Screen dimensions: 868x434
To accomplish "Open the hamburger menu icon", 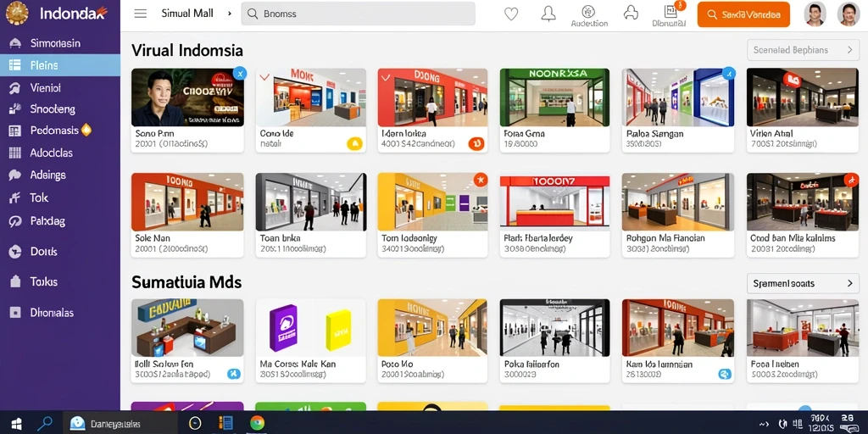I will coord(141,14).
